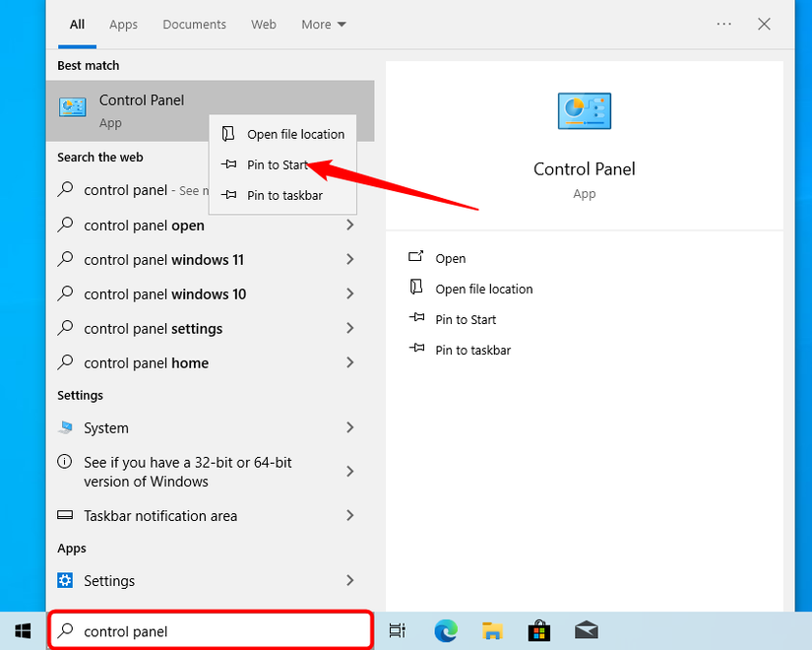Viewport: 812px width, 650px height.
Task: Open File Explorer from the taskbar
Action: coord(493,630)
